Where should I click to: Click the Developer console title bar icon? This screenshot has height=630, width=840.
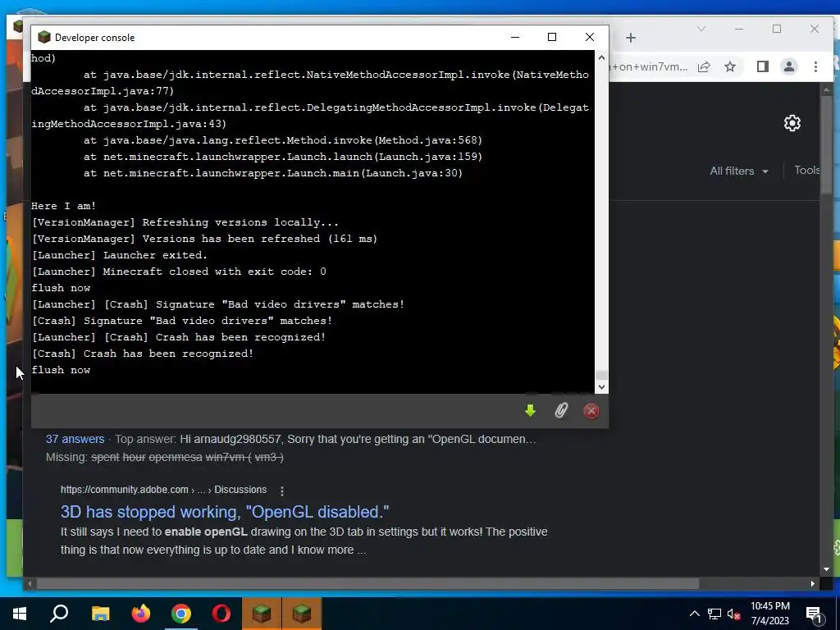coord(44,37)
